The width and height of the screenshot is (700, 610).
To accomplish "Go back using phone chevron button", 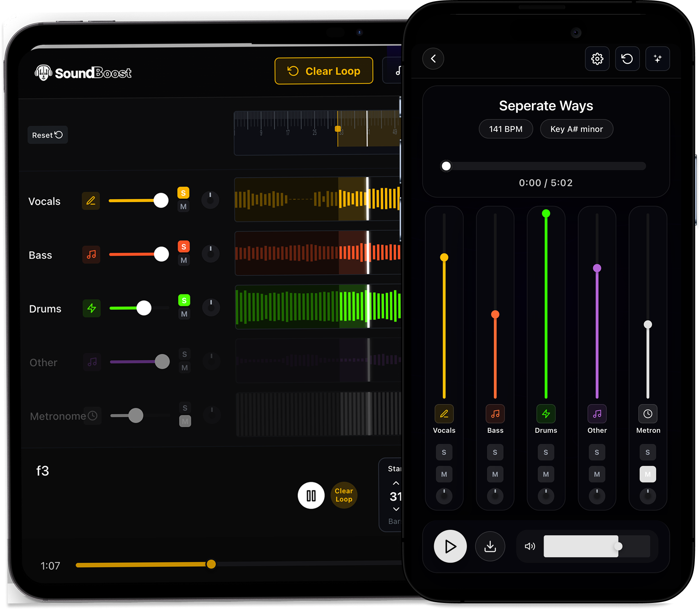I will [433, 59].
